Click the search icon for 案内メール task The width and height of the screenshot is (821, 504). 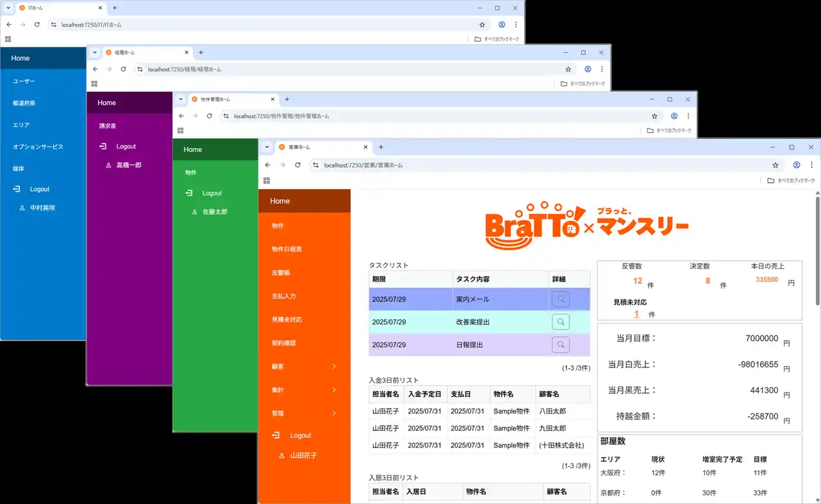click(x=561, y=299)
